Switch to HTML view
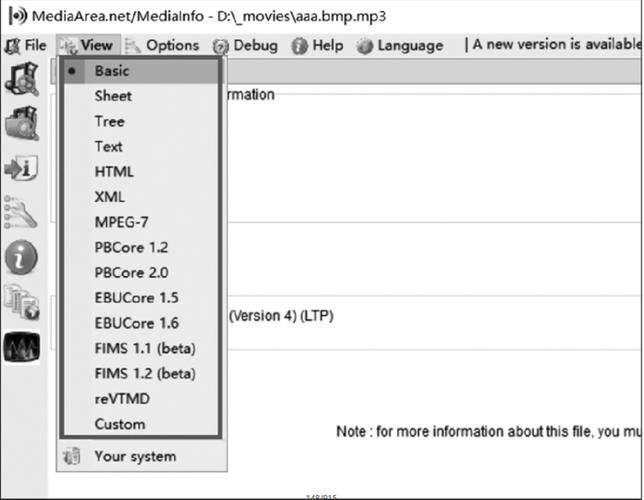Screen dimensions: 644x500 (141, 172)
